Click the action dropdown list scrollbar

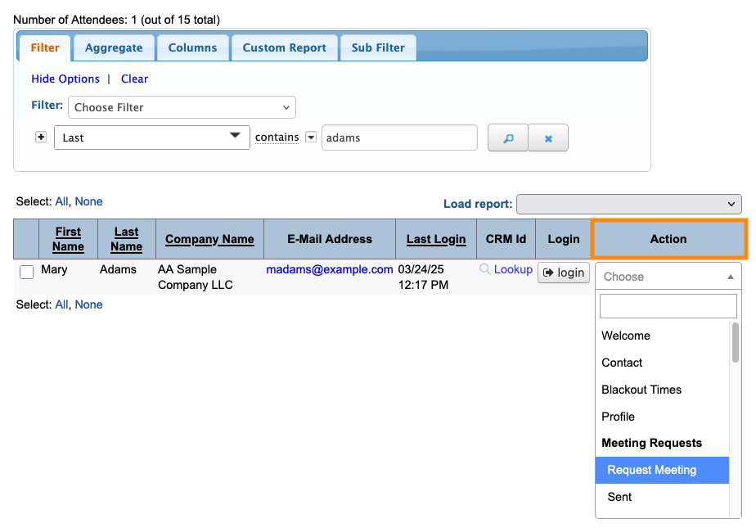tap(736, 344)
